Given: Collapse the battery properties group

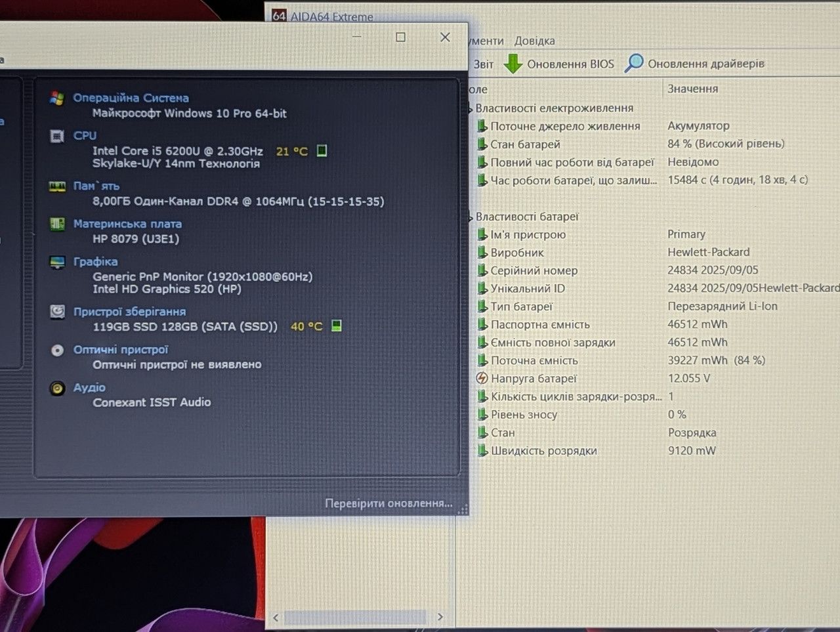Looking at the screenshot, I should click(x=470, y=217).
